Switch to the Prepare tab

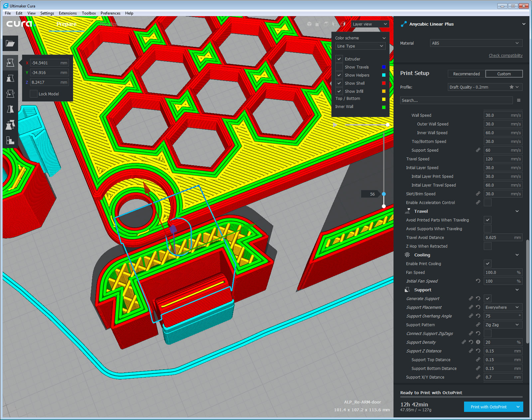click(x=66, y=24)
